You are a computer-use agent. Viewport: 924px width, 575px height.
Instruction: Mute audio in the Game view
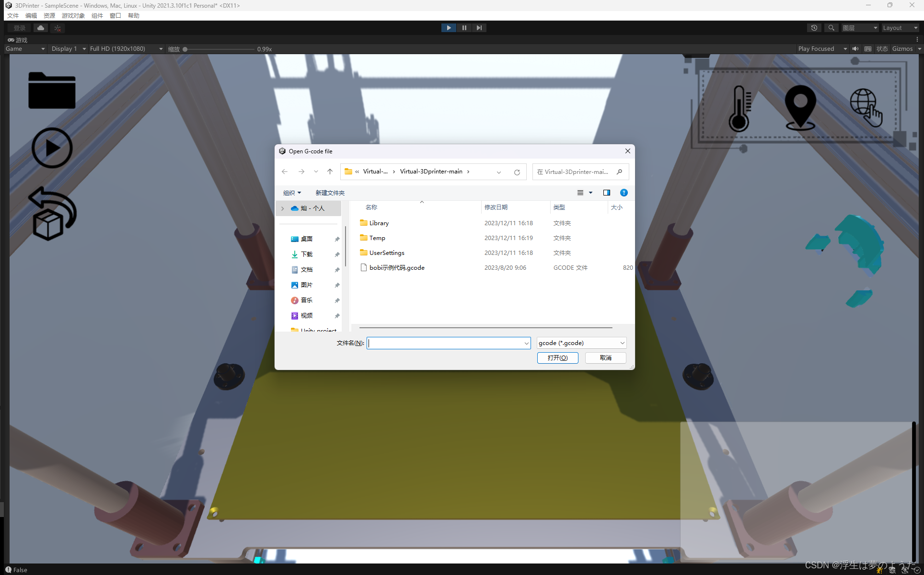(855, 49)
